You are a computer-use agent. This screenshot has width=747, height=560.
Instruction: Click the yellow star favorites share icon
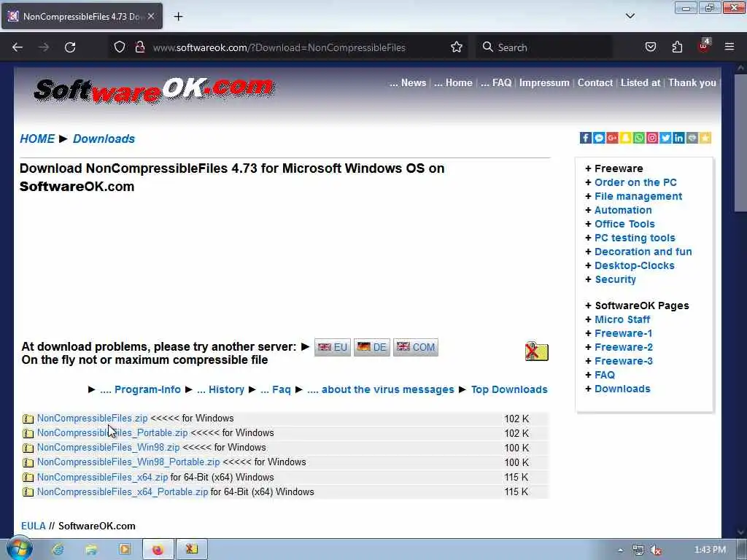click(x=705, y=138)
